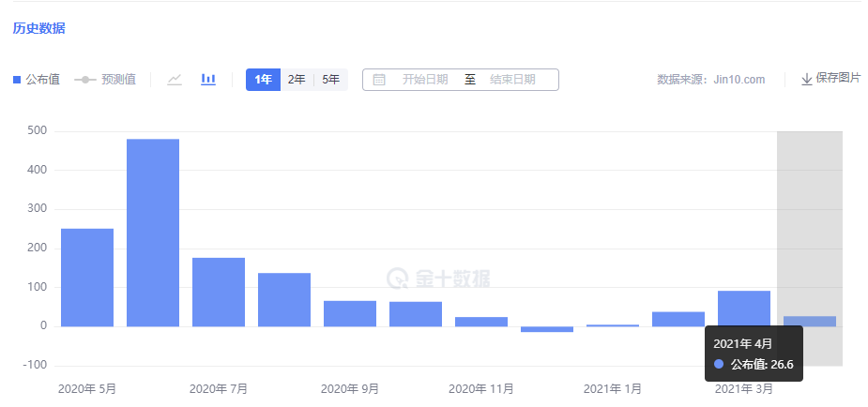
Task: Click the tallest bar near 500
Action: click(x=153, y=233)
